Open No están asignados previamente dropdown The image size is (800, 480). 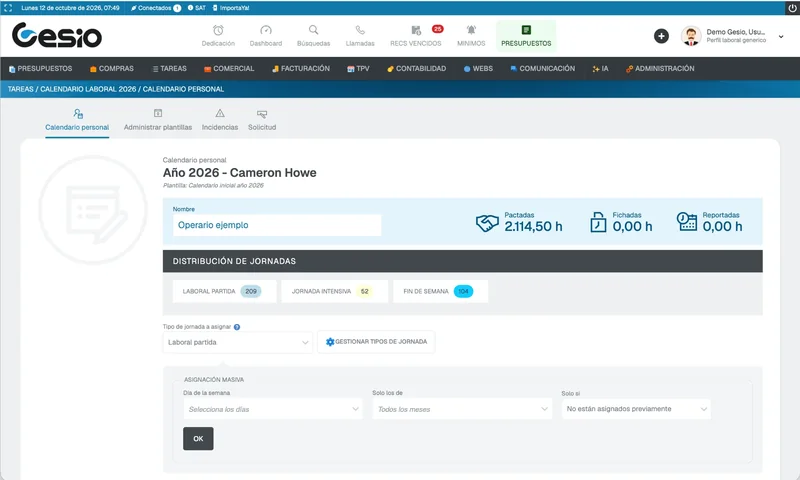pos(636,409)
